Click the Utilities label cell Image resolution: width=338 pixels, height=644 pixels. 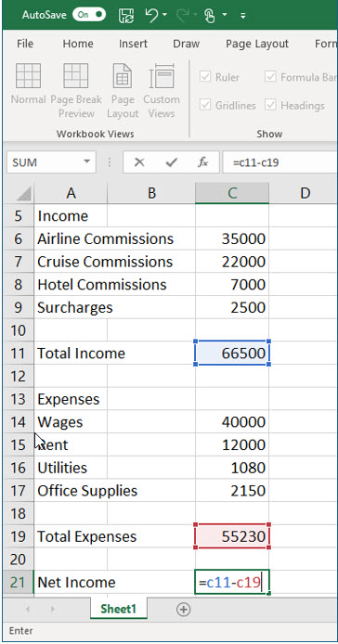71,468
